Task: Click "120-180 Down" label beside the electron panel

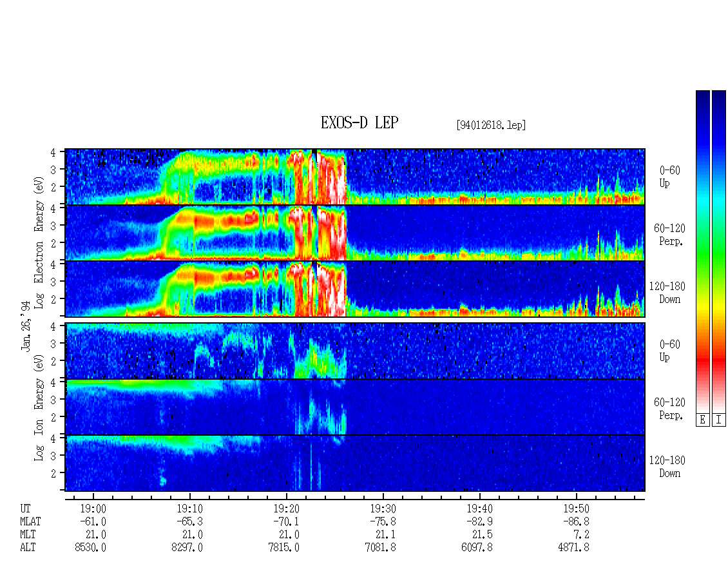Action: [x=667, y=293]
